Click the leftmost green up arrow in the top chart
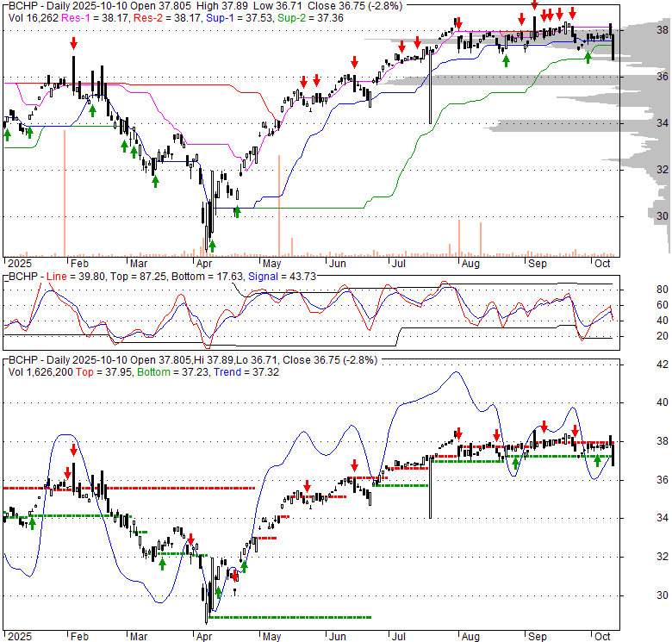The height and width of the screenshot is (642, 672). [7, 134]
